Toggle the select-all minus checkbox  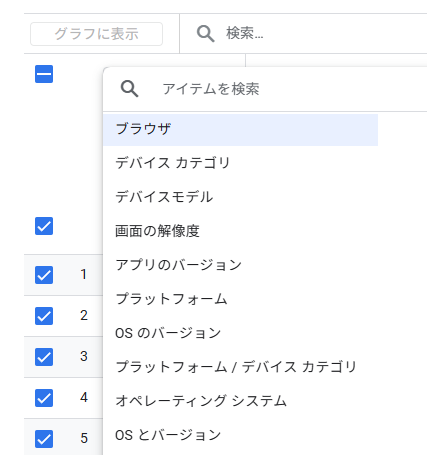click(44, 74)
